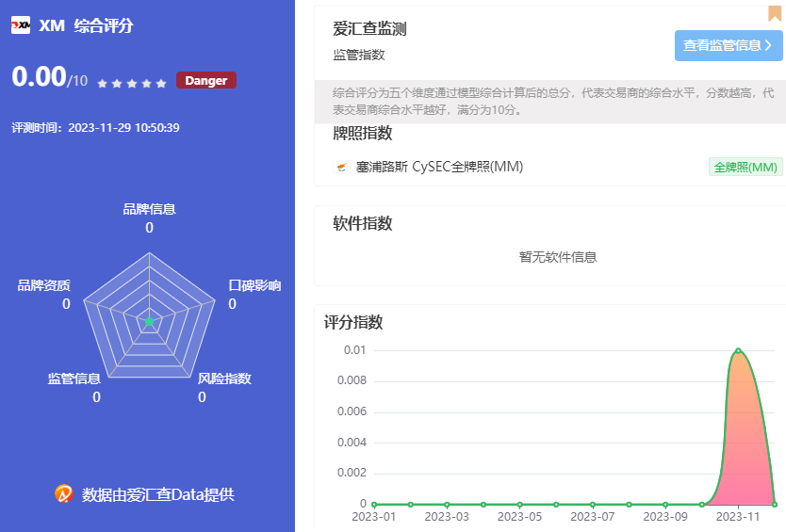Screen dimensions: 786x532
Task: Click the 2023-11 peak data point on chart
Action: point(738,350)
